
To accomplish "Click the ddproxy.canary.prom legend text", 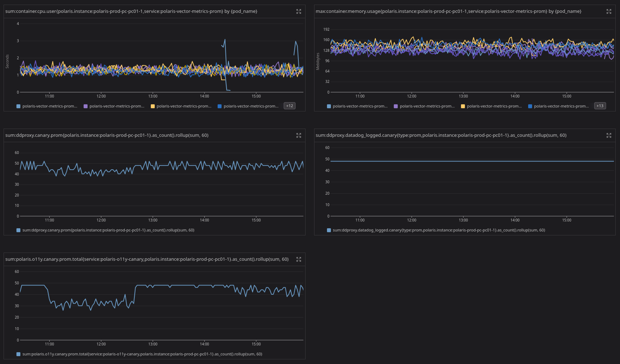I will point(108,230).
